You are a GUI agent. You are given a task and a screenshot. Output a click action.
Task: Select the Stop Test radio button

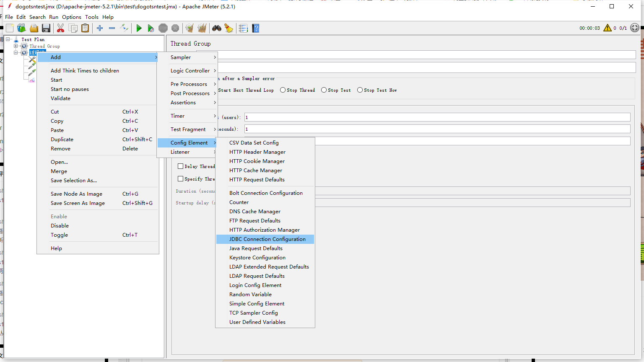pos(324,90)
